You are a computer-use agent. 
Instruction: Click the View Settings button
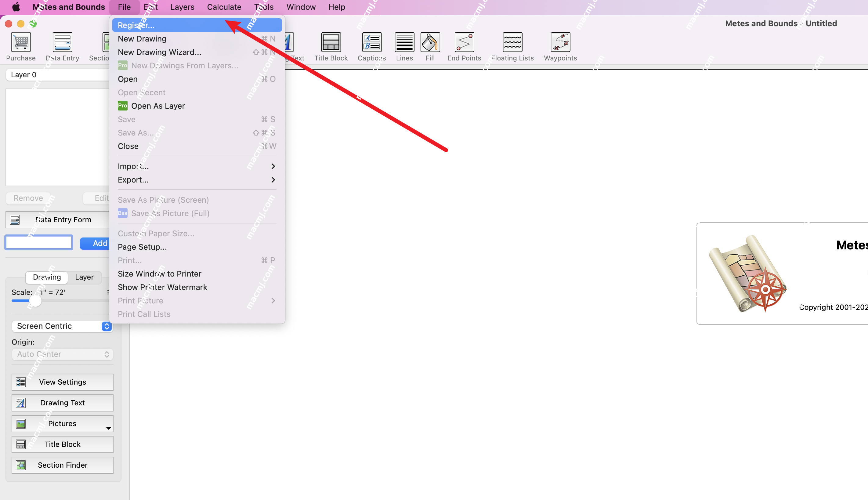(63, 382)
